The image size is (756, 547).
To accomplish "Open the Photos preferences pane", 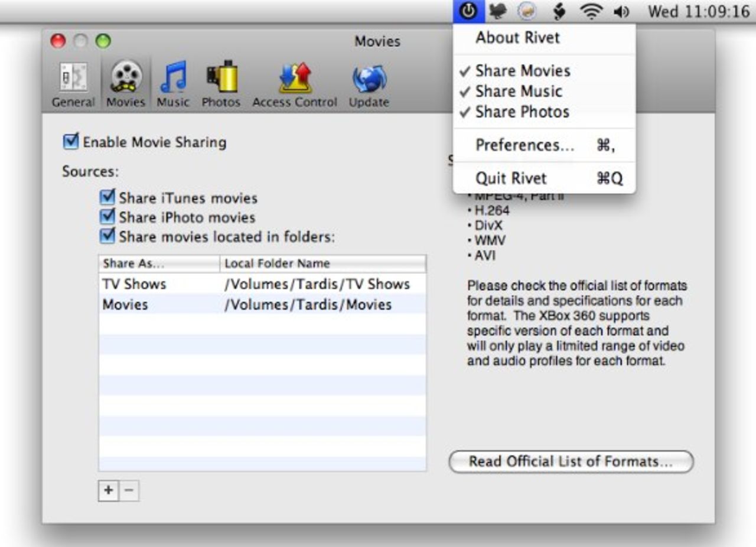I will (221, 85).
